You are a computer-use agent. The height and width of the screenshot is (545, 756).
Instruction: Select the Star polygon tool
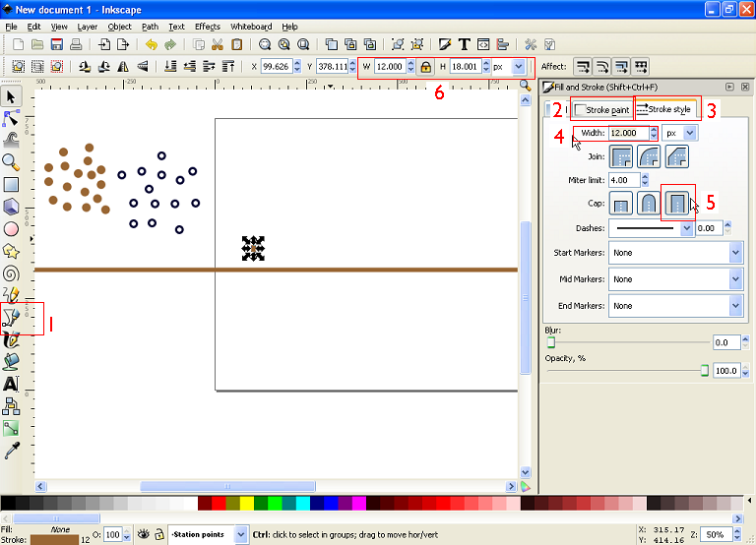pos(11,251)
